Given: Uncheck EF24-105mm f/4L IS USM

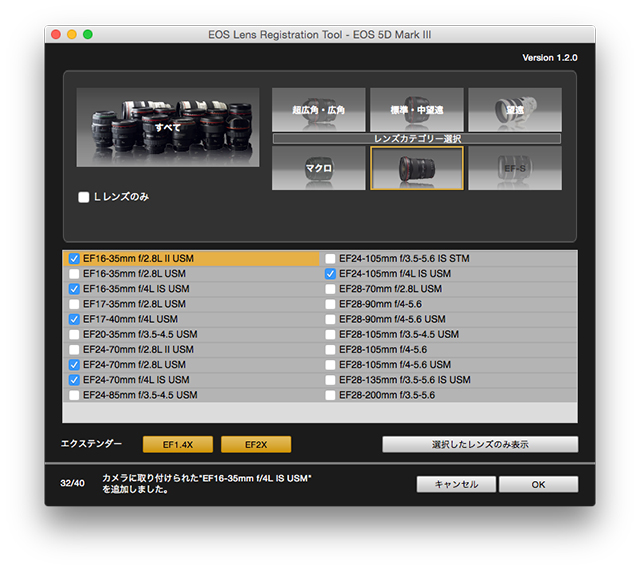Looking at the screenshot, I should (330, 274).
